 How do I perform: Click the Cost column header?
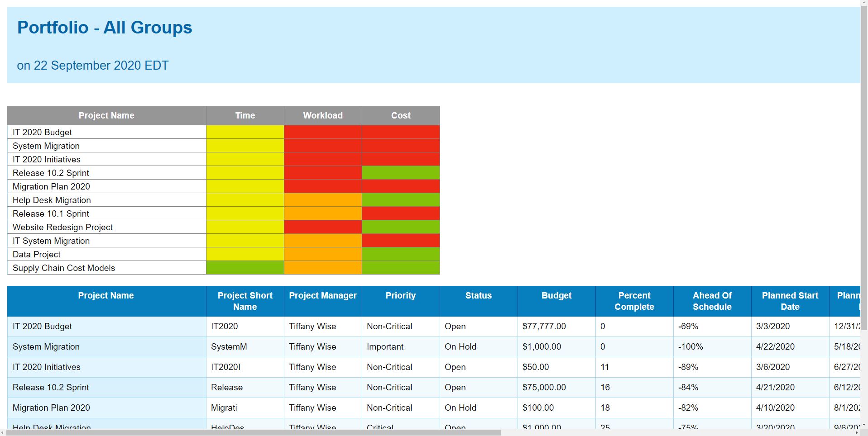coord(401,115)
